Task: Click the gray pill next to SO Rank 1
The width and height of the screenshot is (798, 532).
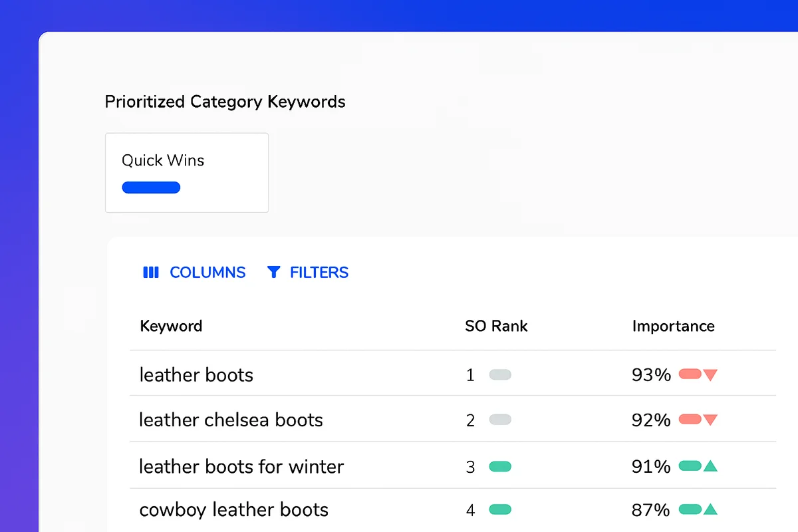Action: point(500,375)
